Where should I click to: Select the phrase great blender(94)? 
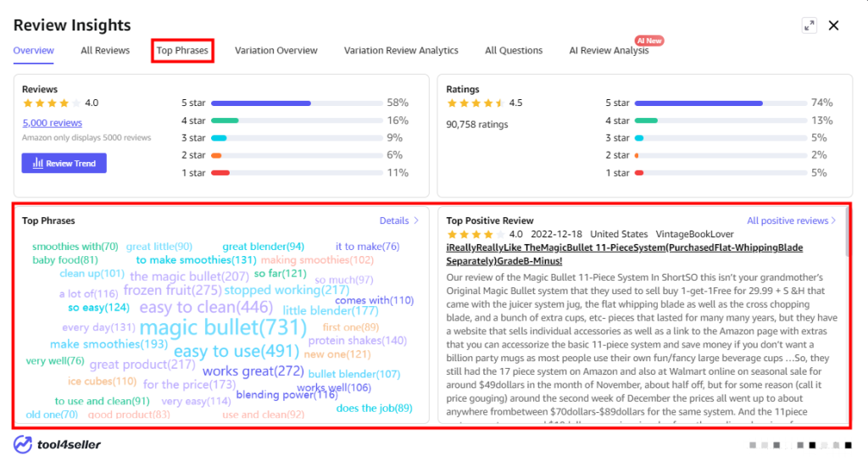click(x=263, y=246)
